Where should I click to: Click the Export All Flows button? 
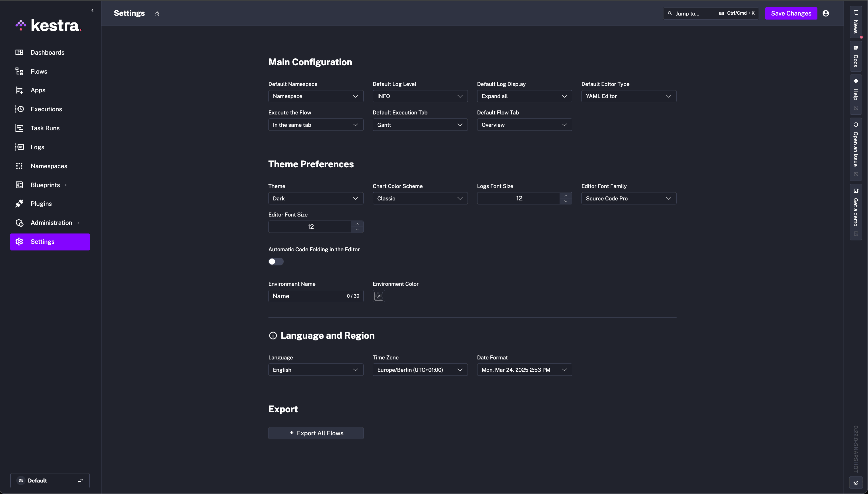pos(316,433)
